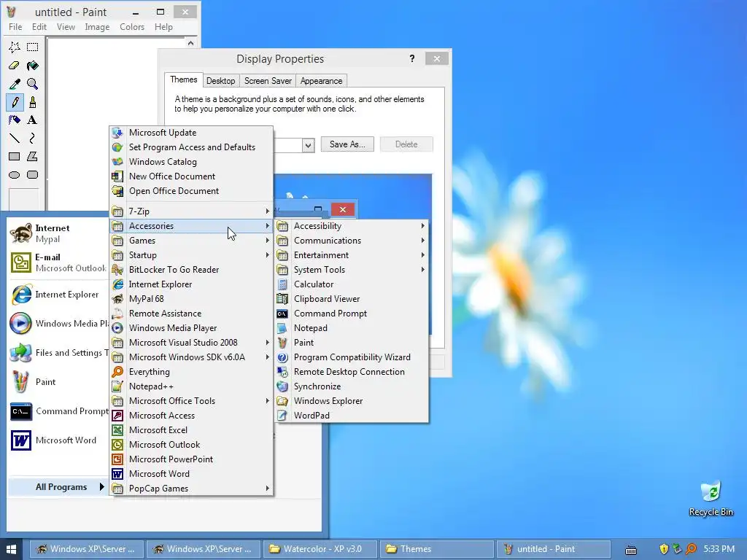Open Remote Desktop Connection
This screenshot has height=560, width=747.
pyautogui.click(x=352, y=372)
